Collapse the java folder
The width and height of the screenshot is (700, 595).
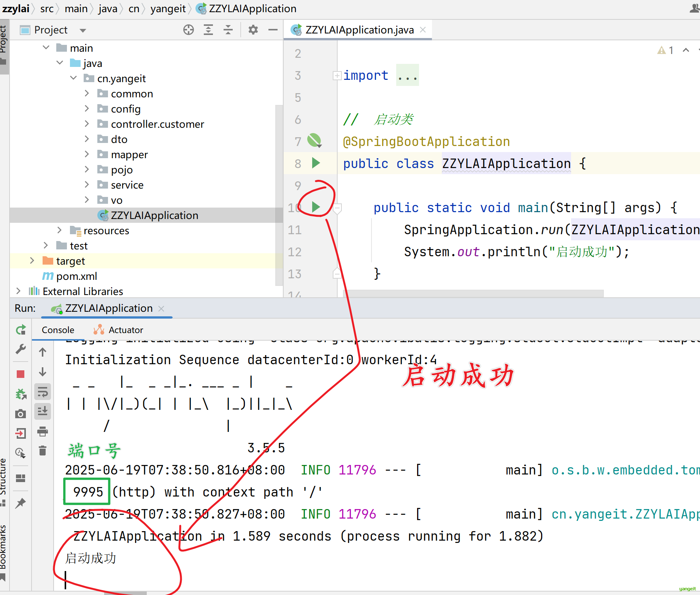point(60,63)
